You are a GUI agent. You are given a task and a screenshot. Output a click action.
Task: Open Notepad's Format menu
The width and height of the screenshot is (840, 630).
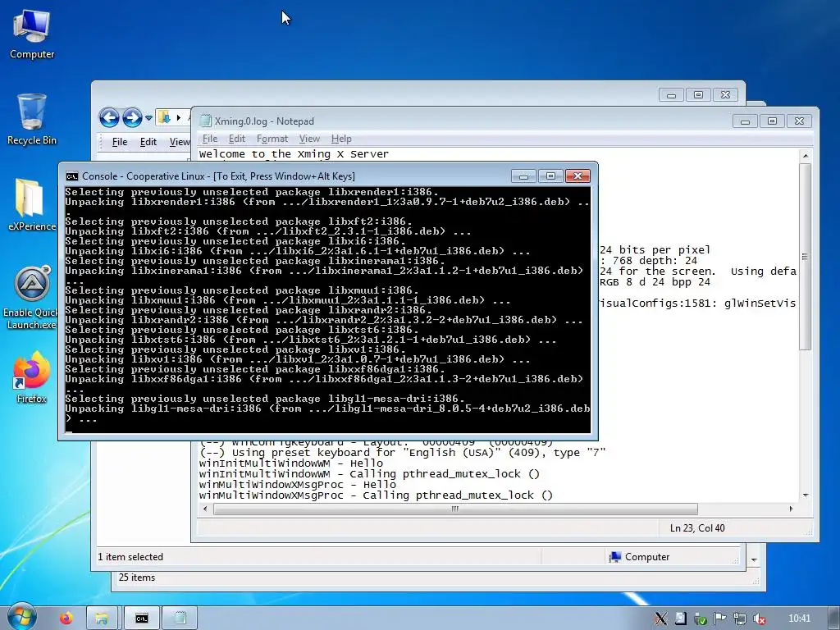(272, 139)
